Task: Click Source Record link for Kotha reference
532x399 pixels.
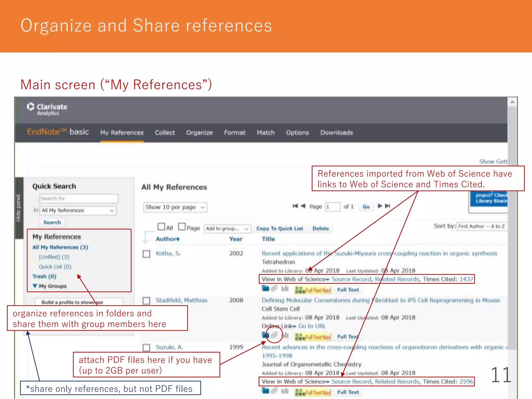Action: (x=351, y=279)
